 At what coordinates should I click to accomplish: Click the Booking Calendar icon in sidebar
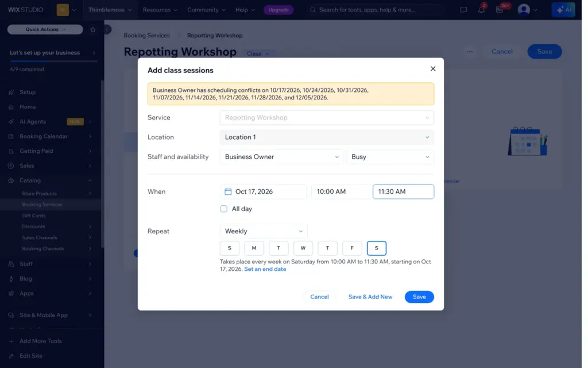click(x=11, y=136)
